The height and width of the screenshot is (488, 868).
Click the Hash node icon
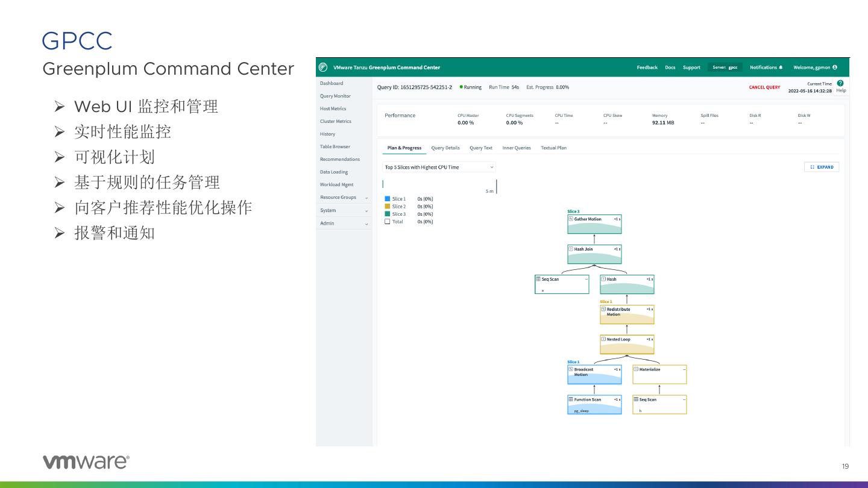coord(603,279)
